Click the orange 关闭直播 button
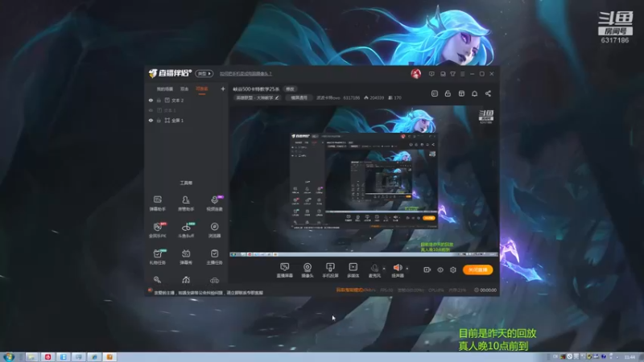 [x=477, y=269]
